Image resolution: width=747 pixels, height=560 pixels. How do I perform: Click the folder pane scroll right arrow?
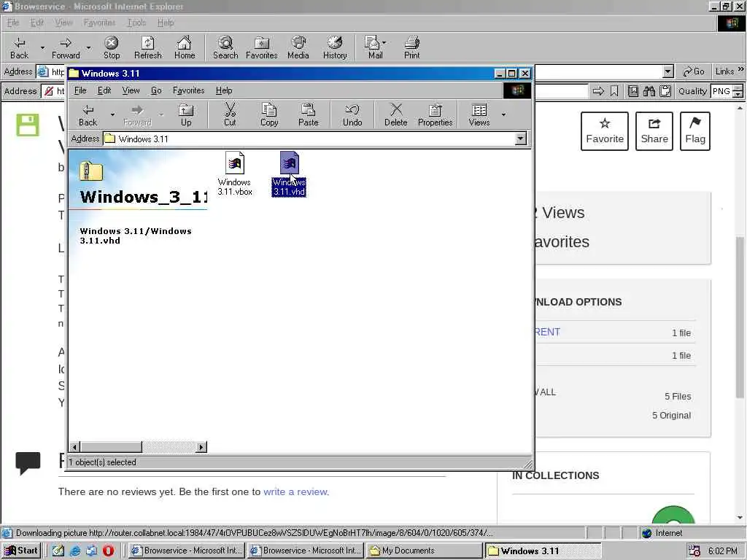coord(201,447)
